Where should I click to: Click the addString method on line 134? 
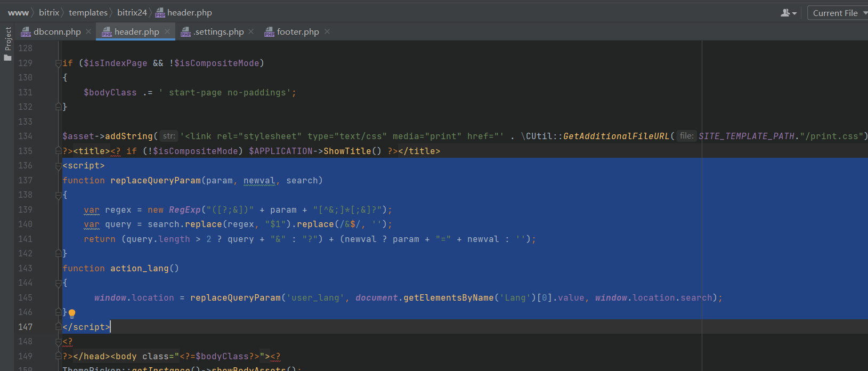[x=129, y=136]
